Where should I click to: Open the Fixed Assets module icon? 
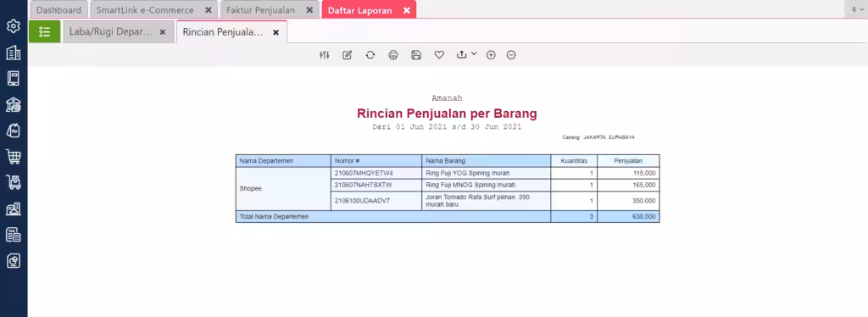pos(14,209)
